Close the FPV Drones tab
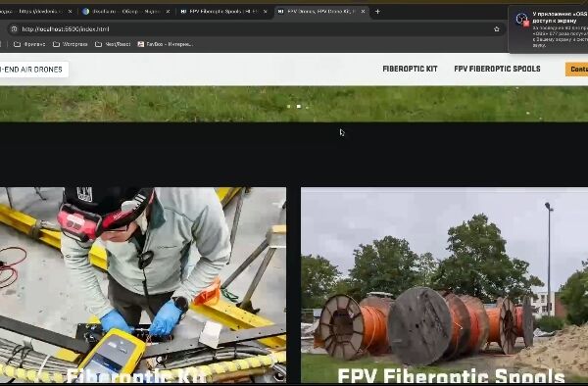588x386 pixels. [363, 12]
